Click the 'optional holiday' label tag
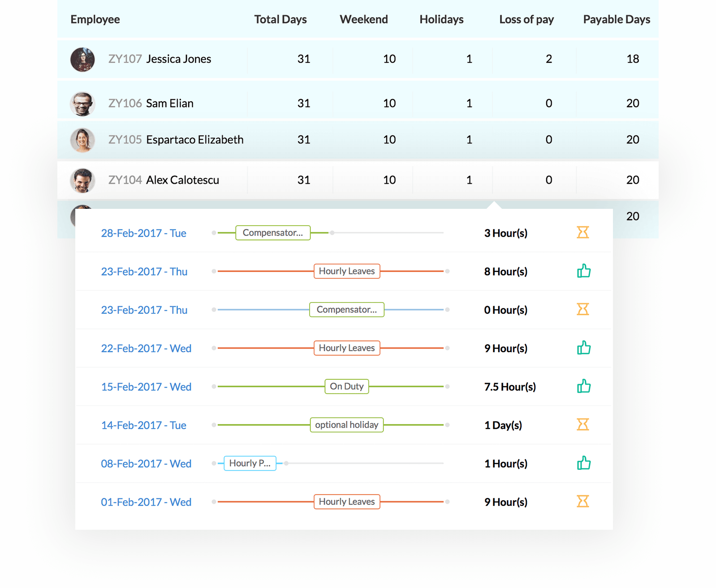The height and width of the screenshot is (588, 716). (x=346, y=425)
